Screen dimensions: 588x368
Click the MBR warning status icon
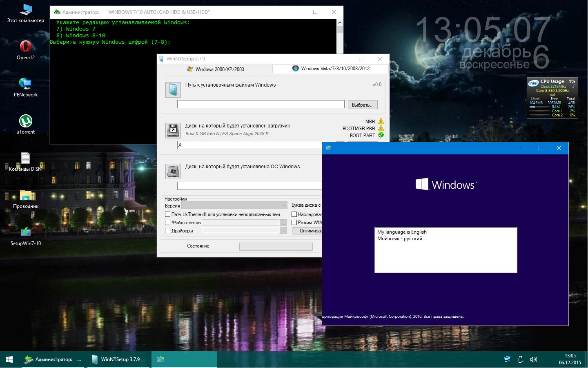click(381, 121)
